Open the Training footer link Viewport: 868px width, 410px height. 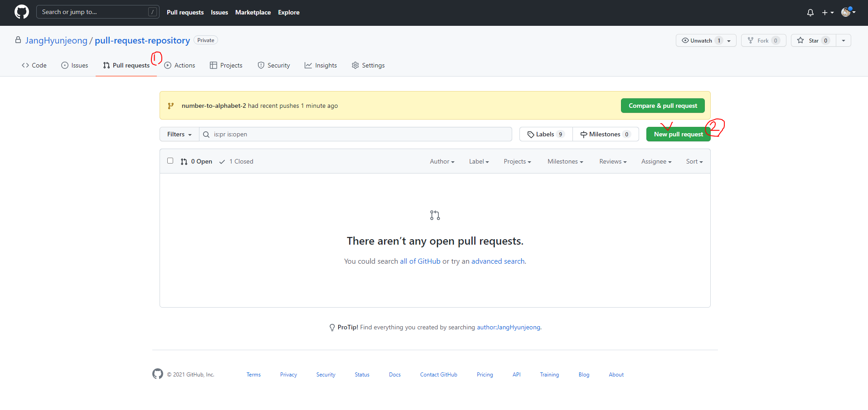click(x=549, y=375)
